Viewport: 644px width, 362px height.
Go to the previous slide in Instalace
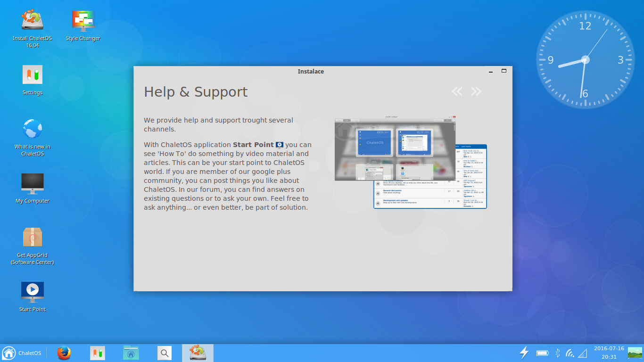[x=457, y=91]
